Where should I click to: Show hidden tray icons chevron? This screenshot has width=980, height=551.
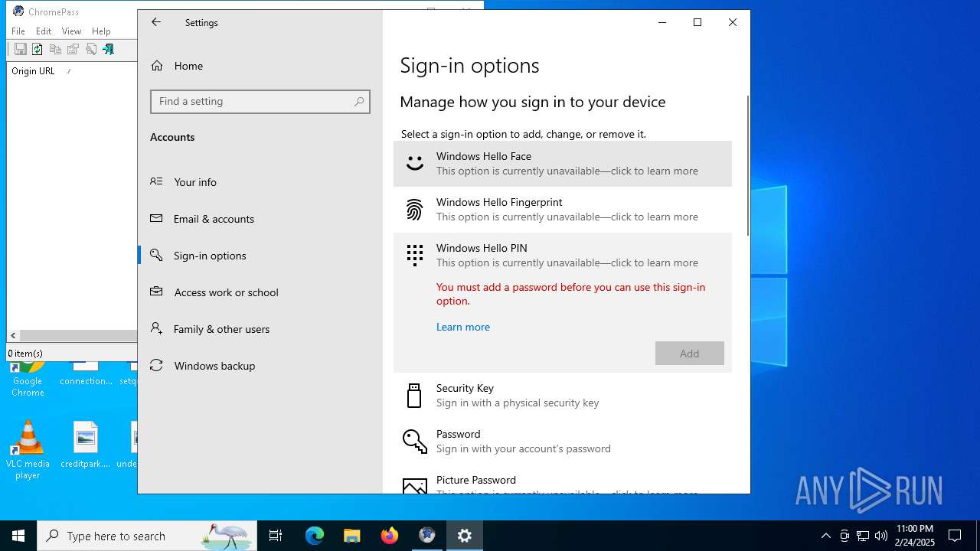click(x=825, y=536)
